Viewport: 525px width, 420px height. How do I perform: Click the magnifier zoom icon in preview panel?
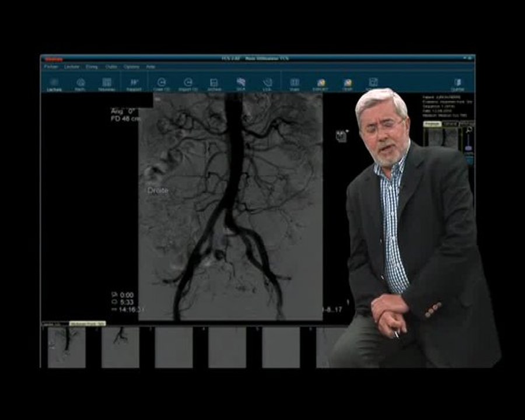(x=469, y=129)
